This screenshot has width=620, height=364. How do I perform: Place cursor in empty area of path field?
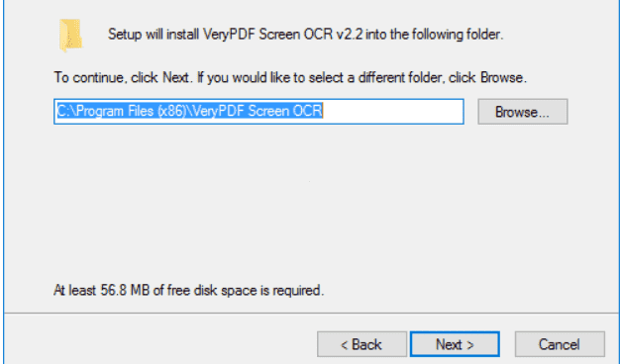pos(393,112)
